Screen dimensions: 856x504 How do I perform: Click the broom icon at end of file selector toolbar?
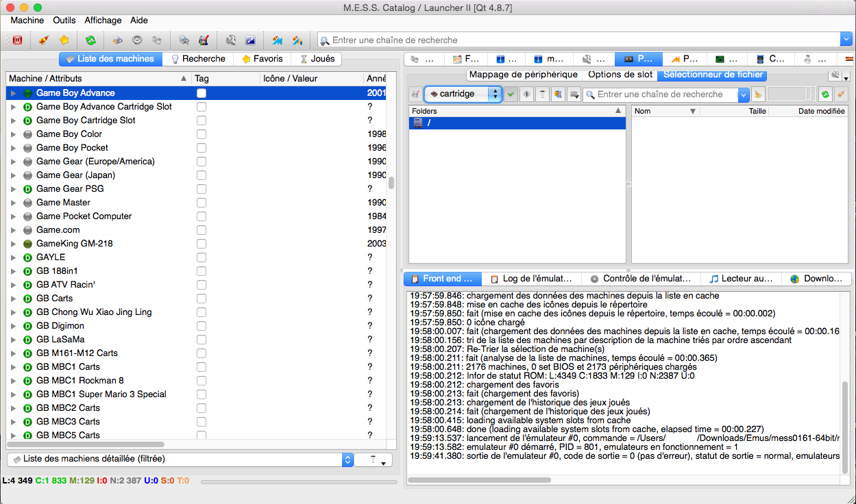[x=842, y=94]
